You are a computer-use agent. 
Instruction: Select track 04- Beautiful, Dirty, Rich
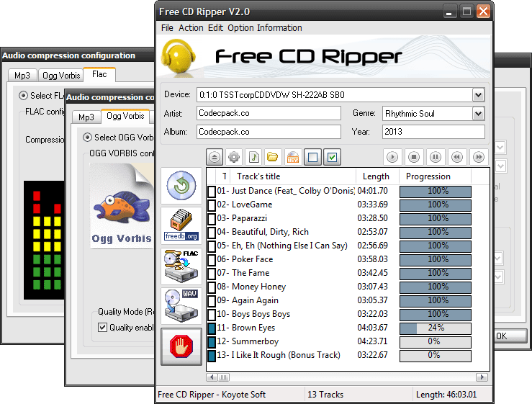coord(340,232)
